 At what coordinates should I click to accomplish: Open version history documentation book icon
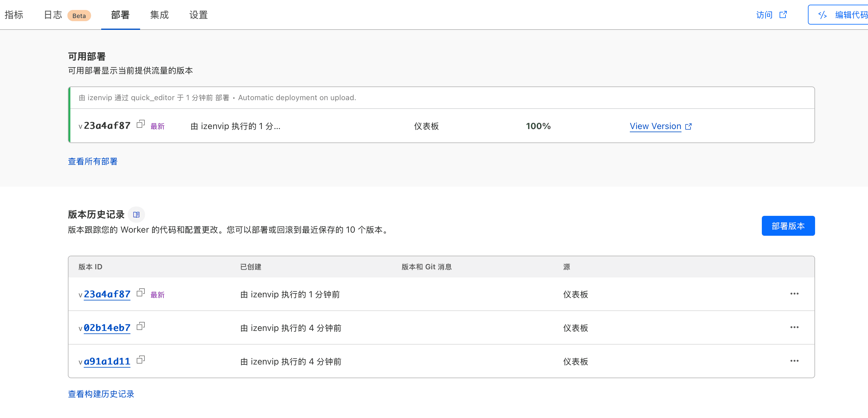(136, 215)
